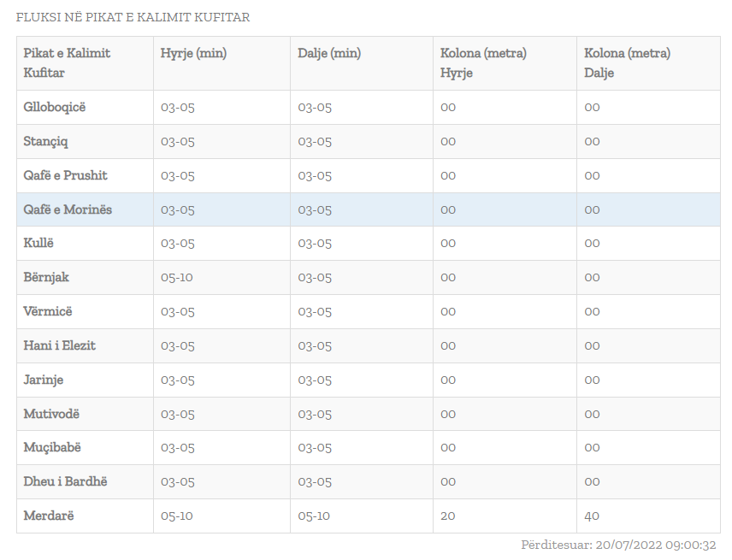
Task: Click the Dheu i Bardhë row label
Action: 66,481
